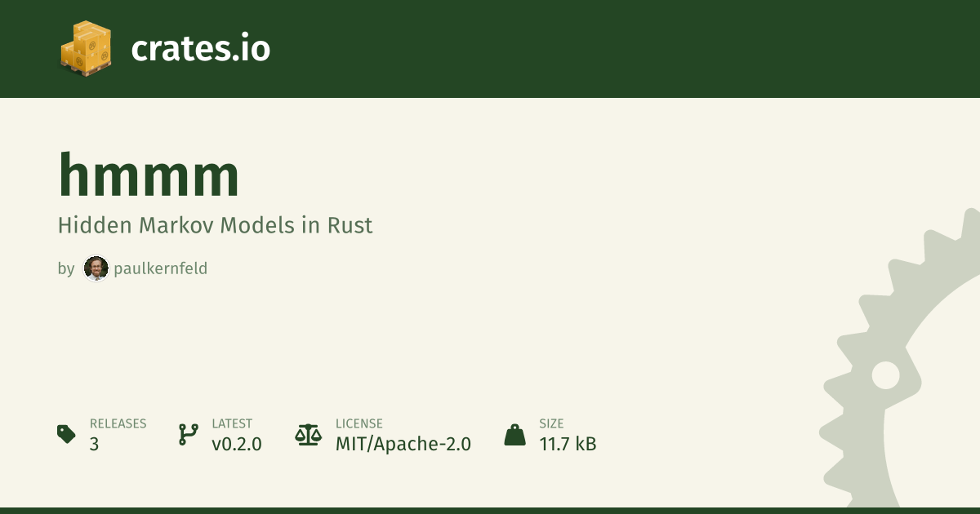The width and height of the screenshot is (980, 514).
Task: Click the crates.io site name text
Action: click(200, 49)
